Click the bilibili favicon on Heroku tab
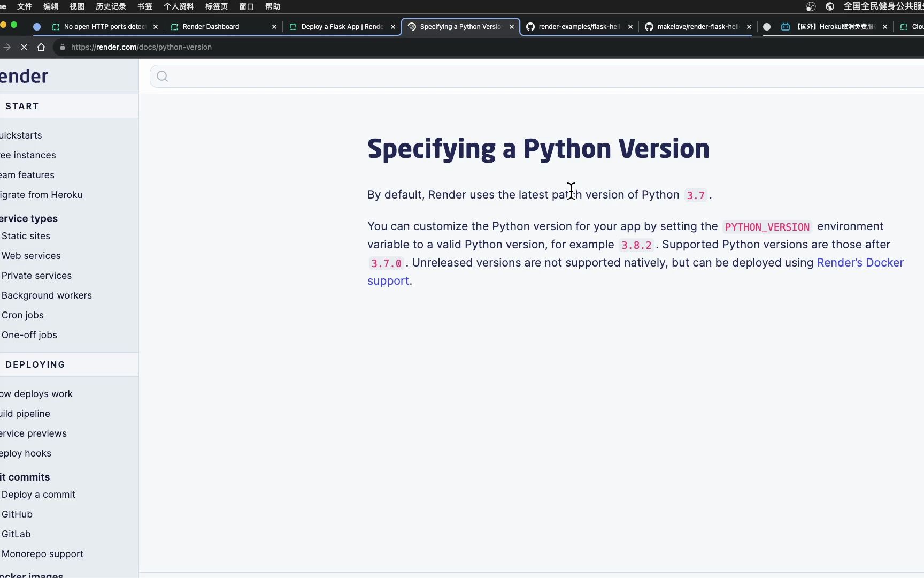Viewport: 924px width, 578px height. tap(786, 27)
